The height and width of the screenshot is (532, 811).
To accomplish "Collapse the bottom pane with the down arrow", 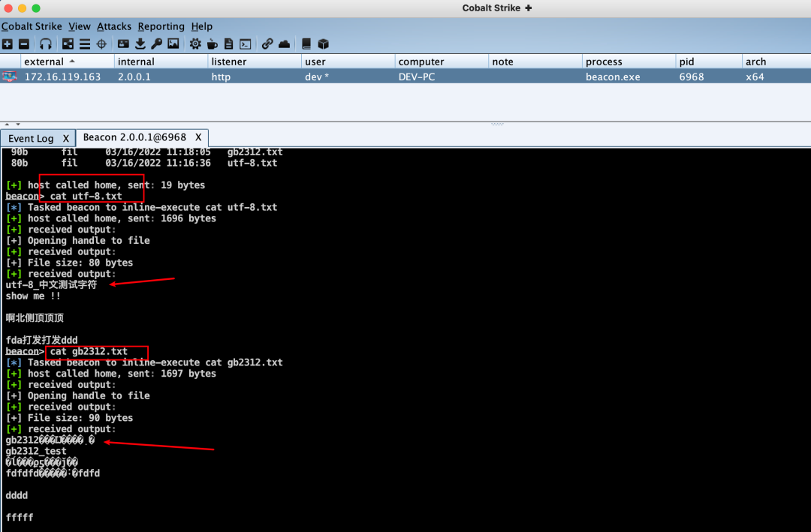I will [17, 125].
